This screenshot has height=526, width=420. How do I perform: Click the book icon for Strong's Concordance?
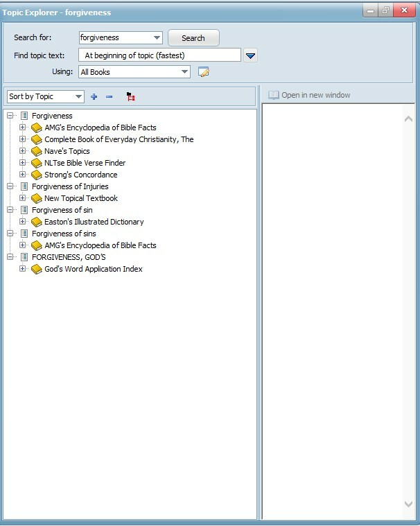(36, 175)
